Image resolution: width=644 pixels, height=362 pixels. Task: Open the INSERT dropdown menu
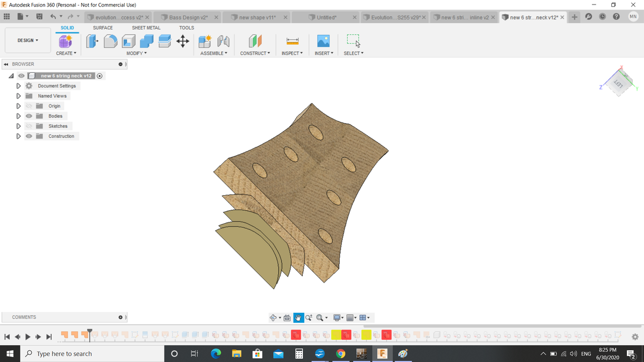[x=324, y=53]
